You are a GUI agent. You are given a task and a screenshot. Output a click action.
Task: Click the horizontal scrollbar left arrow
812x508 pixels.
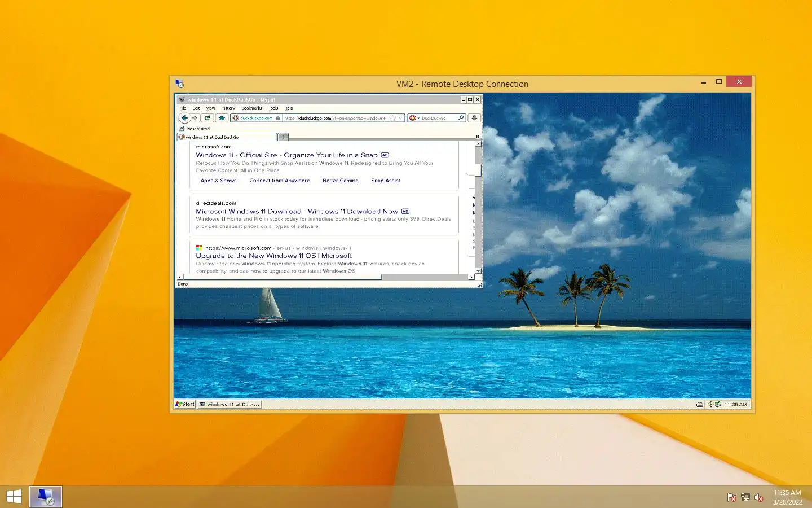pyautogui.click(x=180, y=277)
